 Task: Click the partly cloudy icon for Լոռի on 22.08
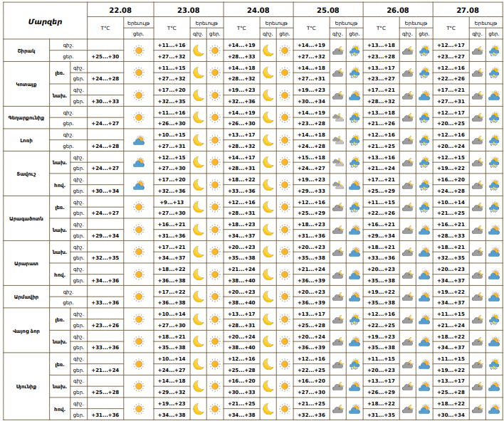[139, 140]
